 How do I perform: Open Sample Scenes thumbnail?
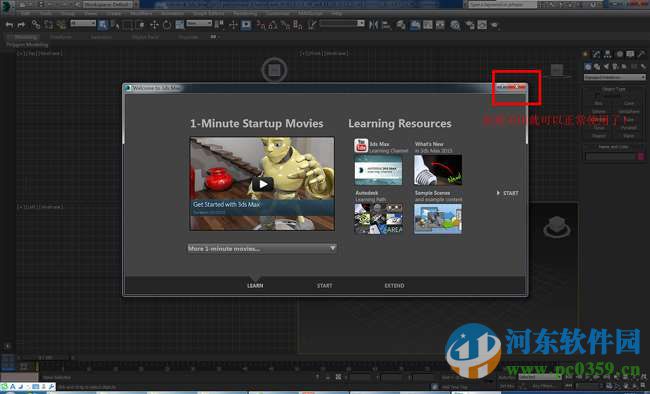click(438, 219)
